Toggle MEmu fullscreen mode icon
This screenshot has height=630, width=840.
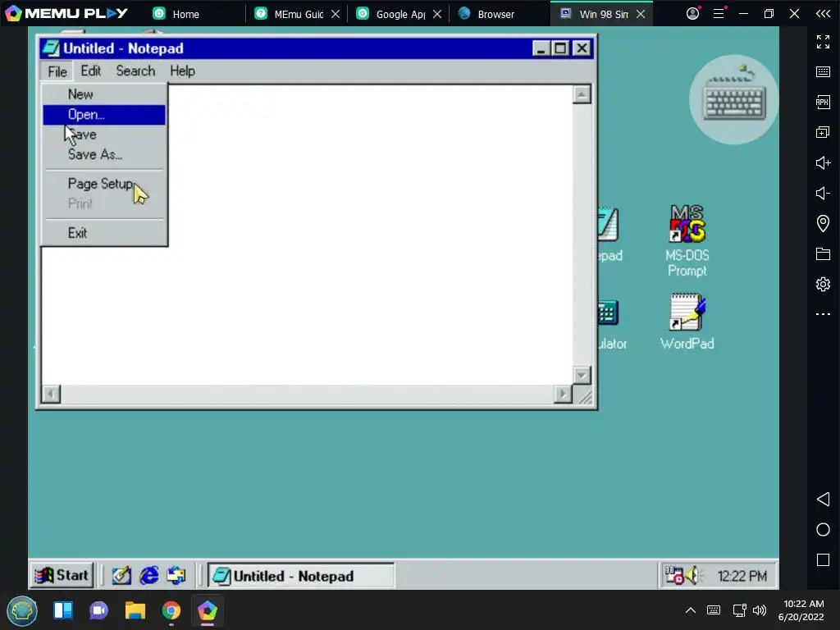[x=823, y=42]
